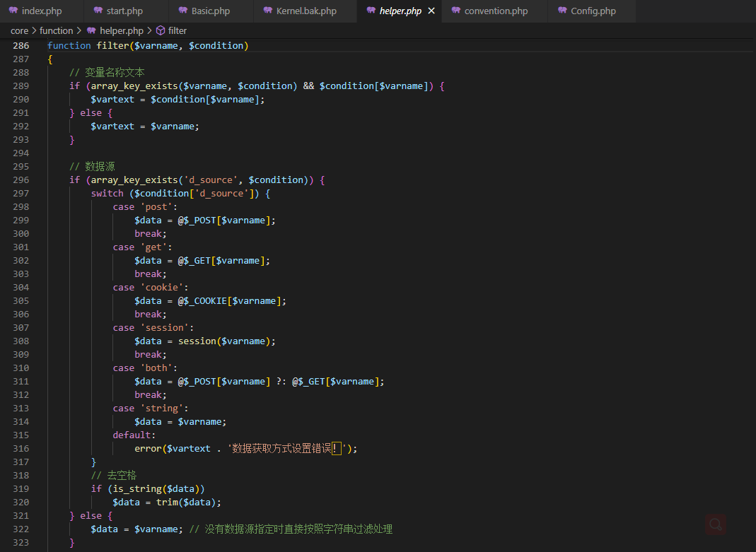The image size is (756, 552).
Task: Click the PHP icon on the Kernel.bak.php tab
Action: [x=268, y=11]
